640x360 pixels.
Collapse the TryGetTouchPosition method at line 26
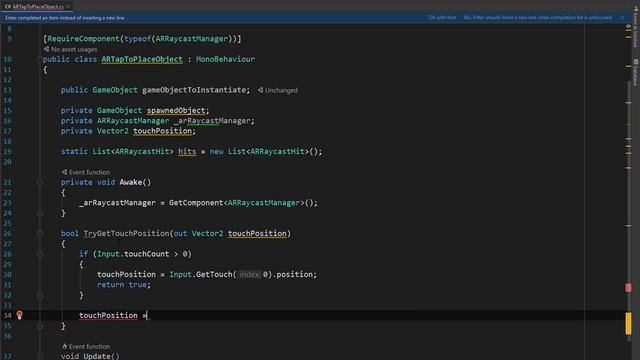[x=40, y=233]
